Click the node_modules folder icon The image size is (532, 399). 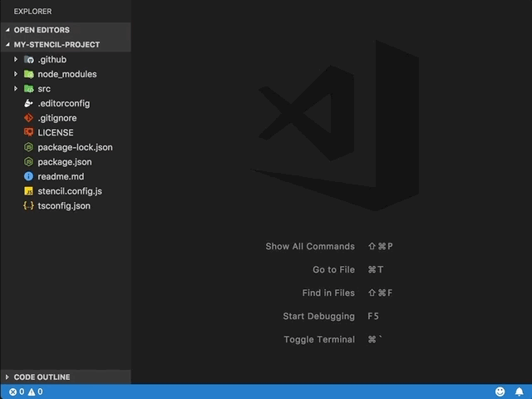tap(29, 74)
